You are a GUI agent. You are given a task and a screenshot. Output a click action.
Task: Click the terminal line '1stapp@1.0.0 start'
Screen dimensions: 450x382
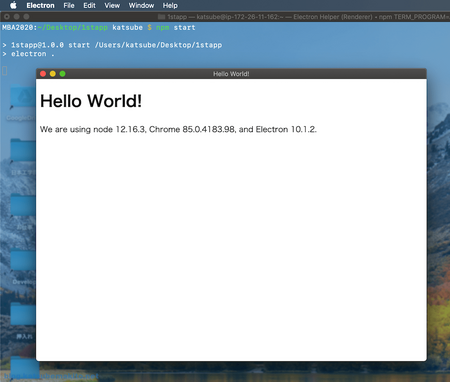click(112, 45)
